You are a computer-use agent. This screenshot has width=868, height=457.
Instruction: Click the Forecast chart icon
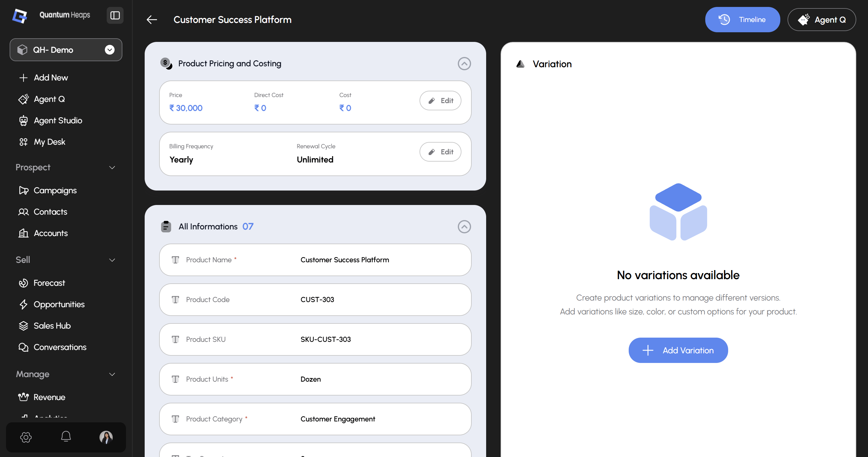23,283
